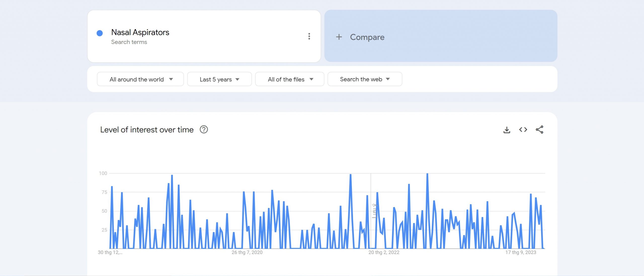Screen dimensions: 644x276
Task: Open the Search the web dropdown
Action: point(365,79)
